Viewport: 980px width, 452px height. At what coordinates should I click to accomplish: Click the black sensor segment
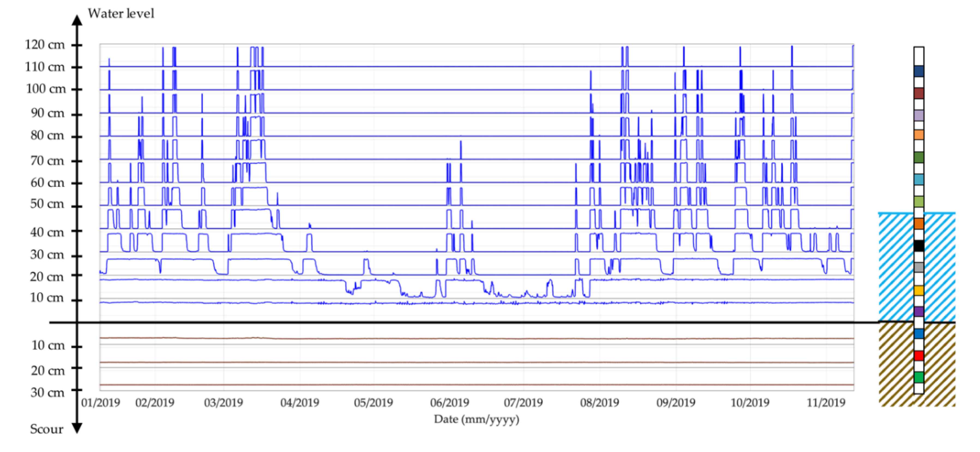tap(918, 246)
